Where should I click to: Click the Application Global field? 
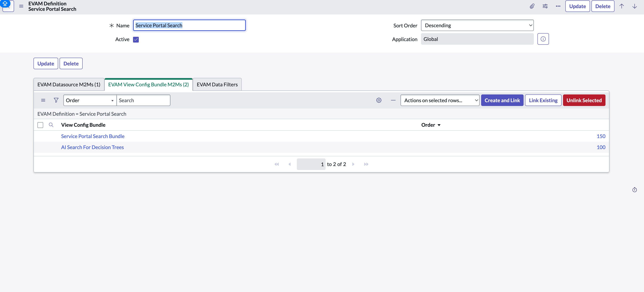coord(477,39)
